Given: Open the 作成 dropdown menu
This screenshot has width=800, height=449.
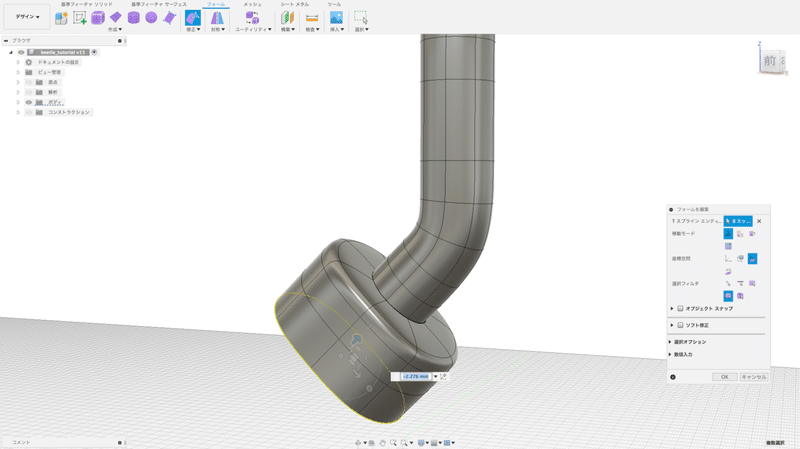Looking at the screenshot, I should 115,30.
